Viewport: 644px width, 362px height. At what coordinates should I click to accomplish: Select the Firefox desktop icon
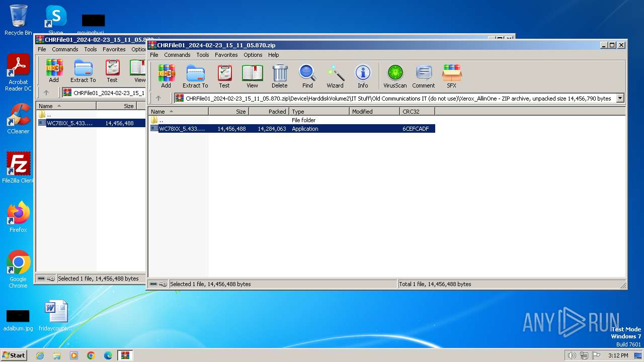[x=18, y=217]
